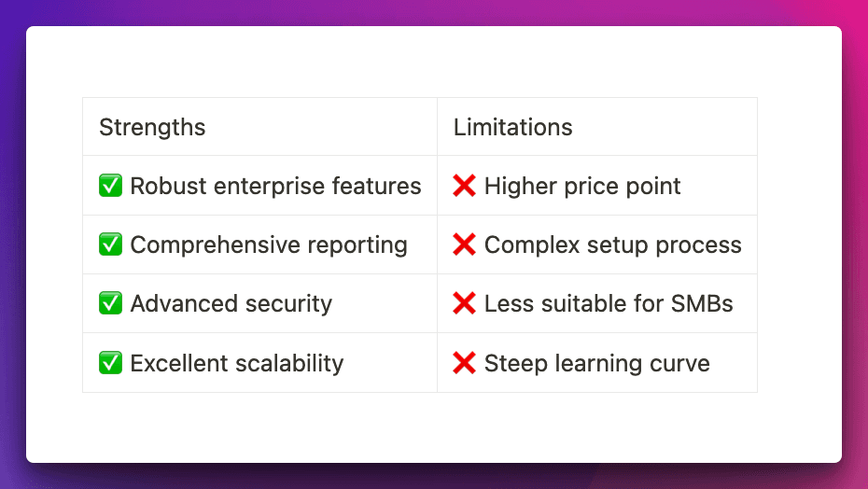Click the red X beside Steep learning curve
The height and width of the screenshot is (489, 868).
coord(464,363)
